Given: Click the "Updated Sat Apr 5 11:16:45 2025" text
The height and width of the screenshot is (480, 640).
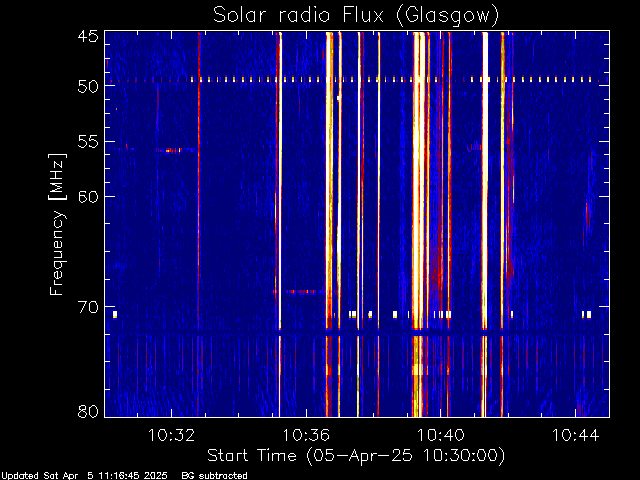Looking at the screenshot, I should [x=84, y=476].
